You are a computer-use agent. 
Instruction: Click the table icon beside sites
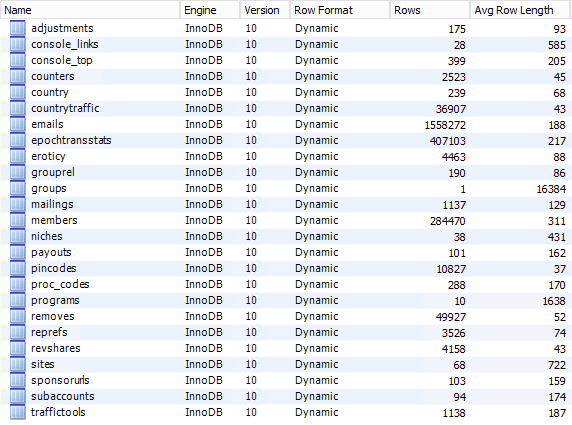click(18, 364)
